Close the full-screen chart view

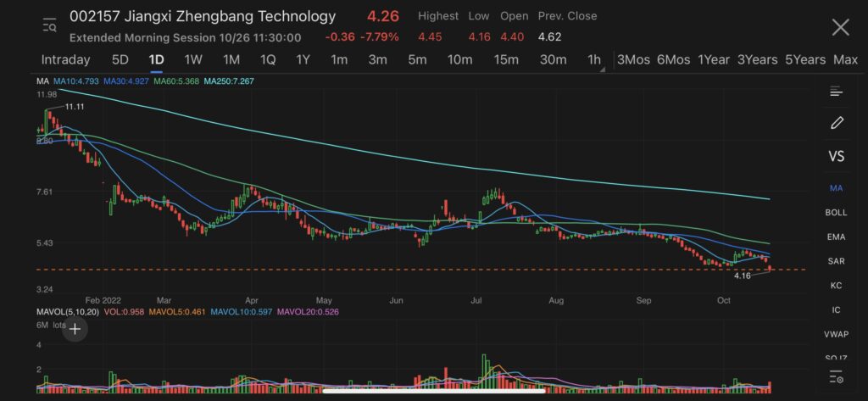[x=840, y=26]
